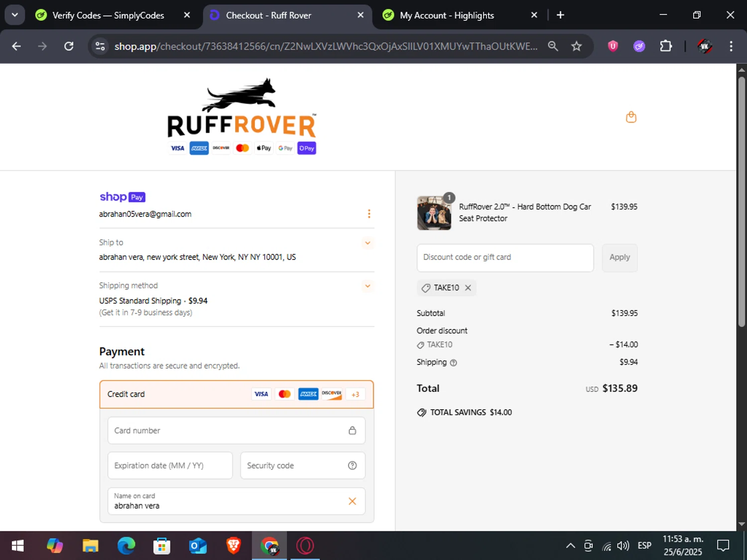Open the Windows Start menu

(x=18, y=546)
